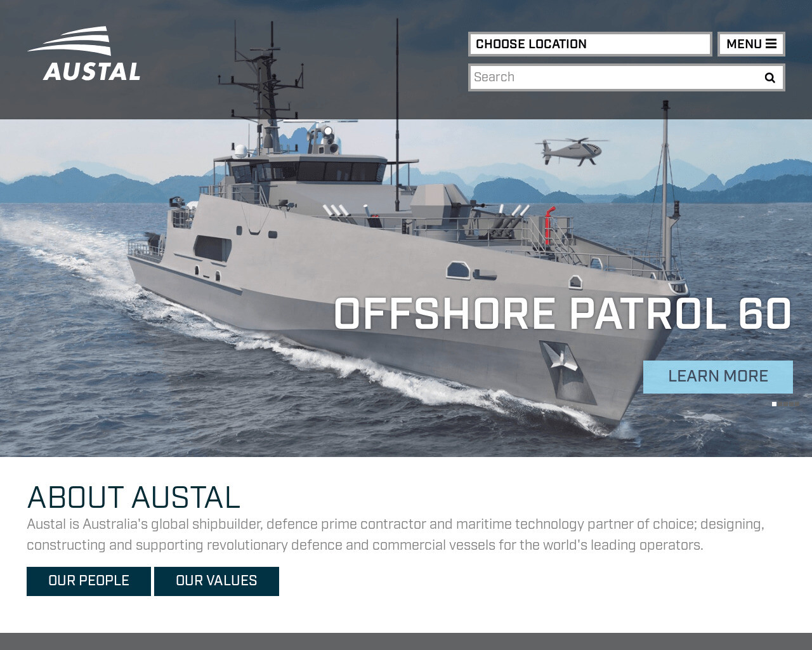Open the Our People page
Viewport: 812px width, 650px height.
point(89,581)
